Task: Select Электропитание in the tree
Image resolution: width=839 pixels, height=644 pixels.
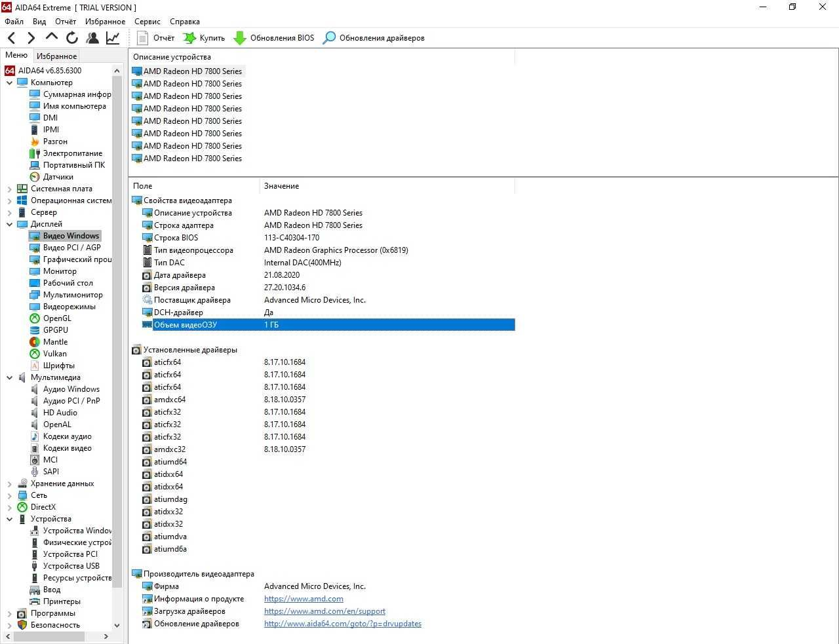Action: [x=72, y=153]
